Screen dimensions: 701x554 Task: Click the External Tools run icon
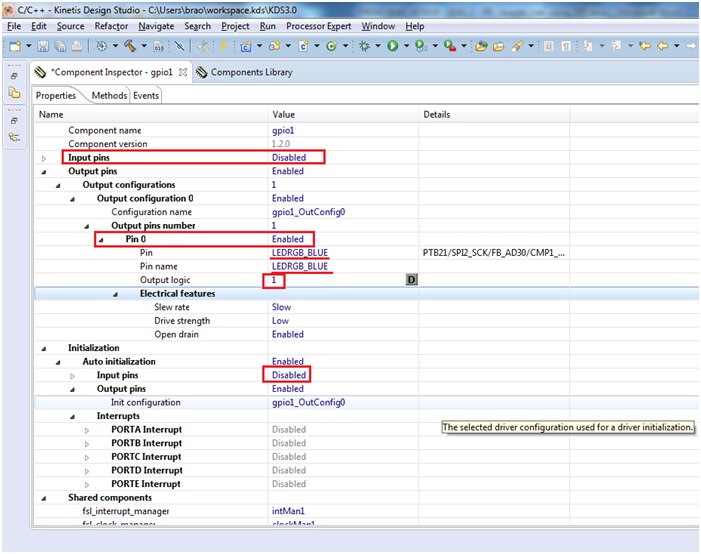click(450, 46)
